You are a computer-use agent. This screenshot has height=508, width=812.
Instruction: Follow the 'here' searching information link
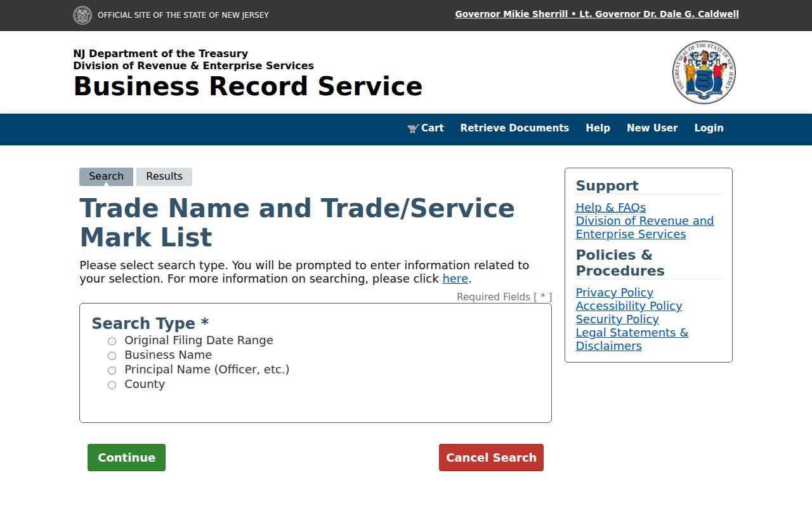[455, 279]
